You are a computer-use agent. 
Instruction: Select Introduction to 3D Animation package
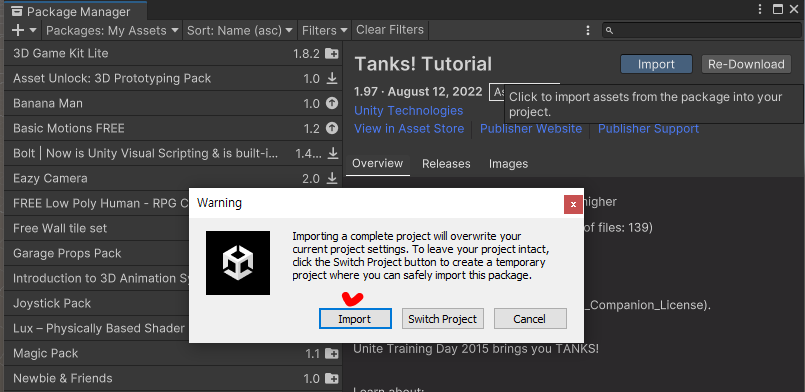coord(97,278)
